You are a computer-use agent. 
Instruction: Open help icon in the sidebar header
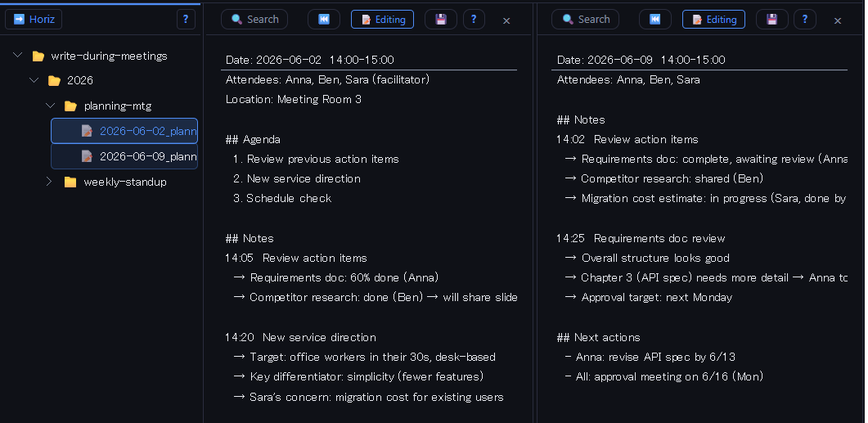tap(186, 20)
